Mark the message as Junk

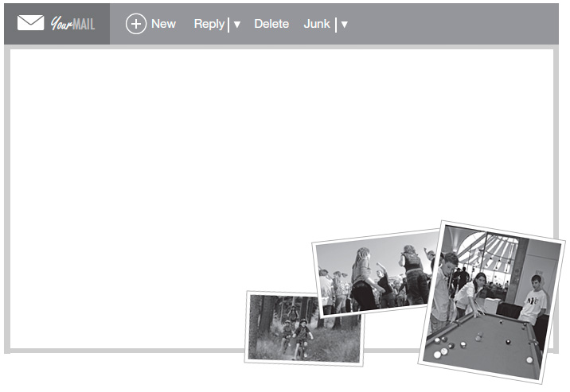316,24
